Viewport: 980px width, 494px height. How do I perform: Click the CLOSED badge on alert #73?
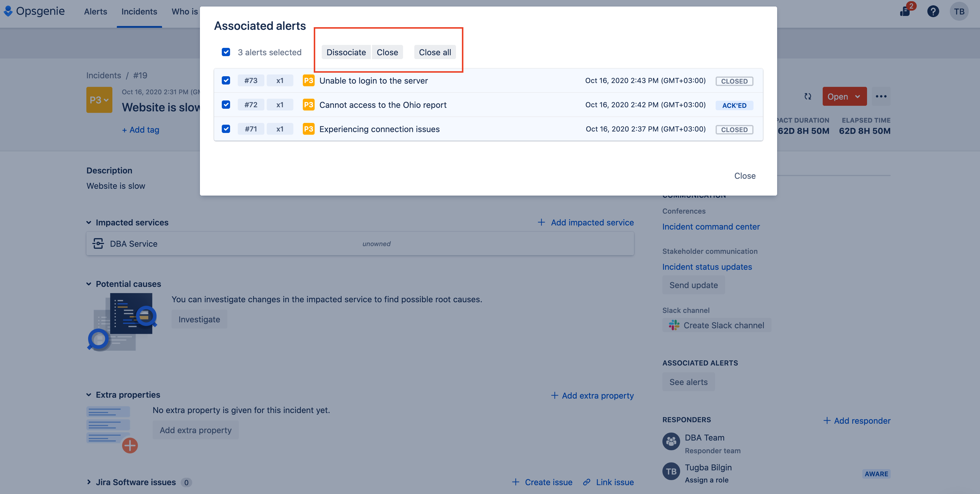(734, 81)
